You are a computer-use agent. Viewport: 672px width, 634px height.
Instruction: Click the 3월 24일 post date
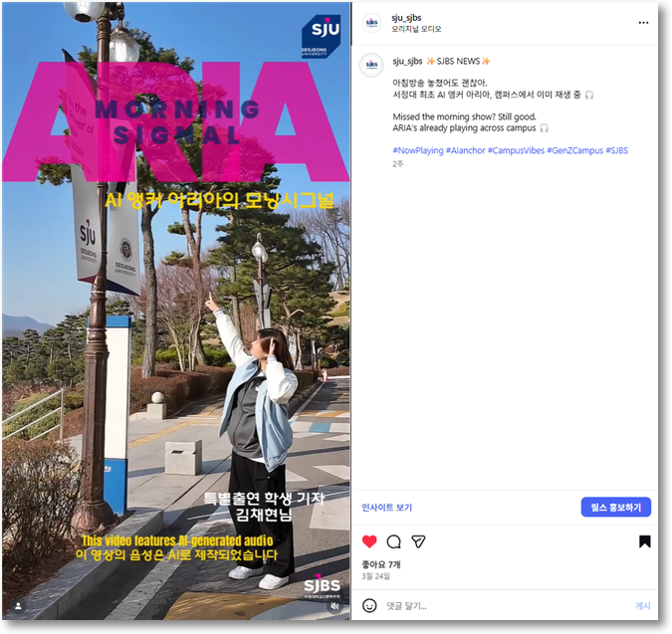click(x=376, y=576)
